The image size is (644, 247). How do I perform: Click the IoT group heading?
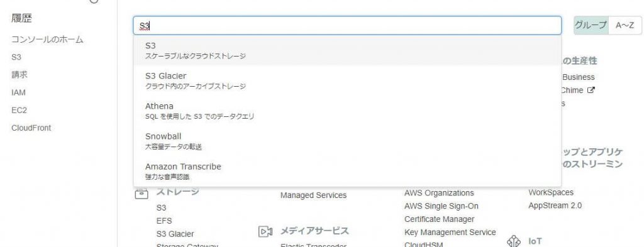[535, 241]
